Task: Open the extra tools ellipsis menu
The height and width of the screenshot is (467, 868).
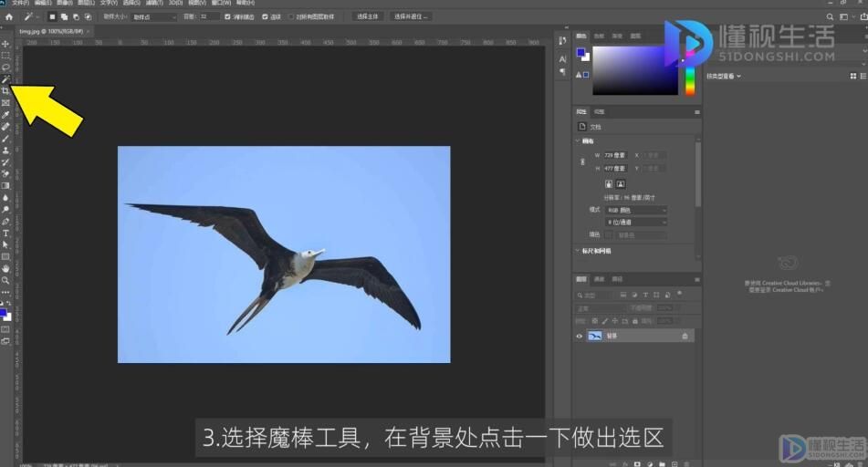Action: 5,292
